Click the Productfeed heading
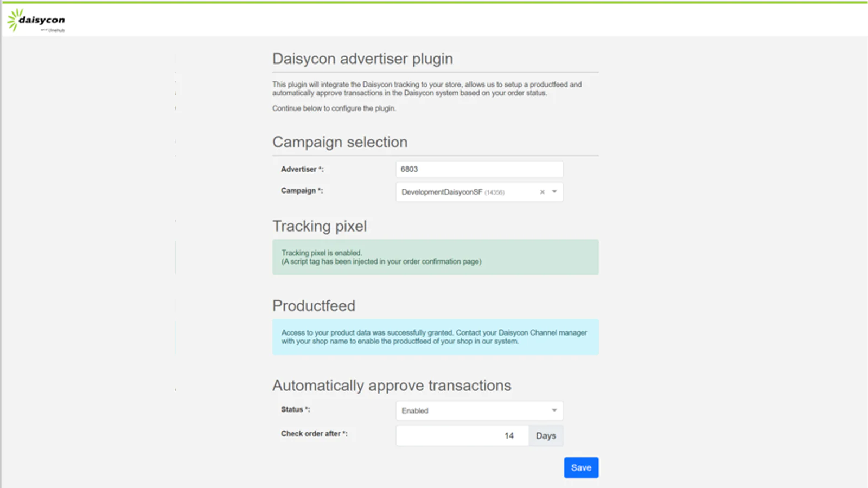This screenshot has width=868, height=488. tap(314, 306)
